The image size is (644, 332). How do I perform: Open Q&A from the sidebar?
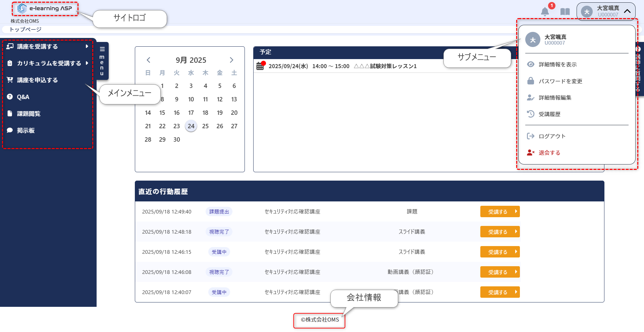click(x=23, y=97)
